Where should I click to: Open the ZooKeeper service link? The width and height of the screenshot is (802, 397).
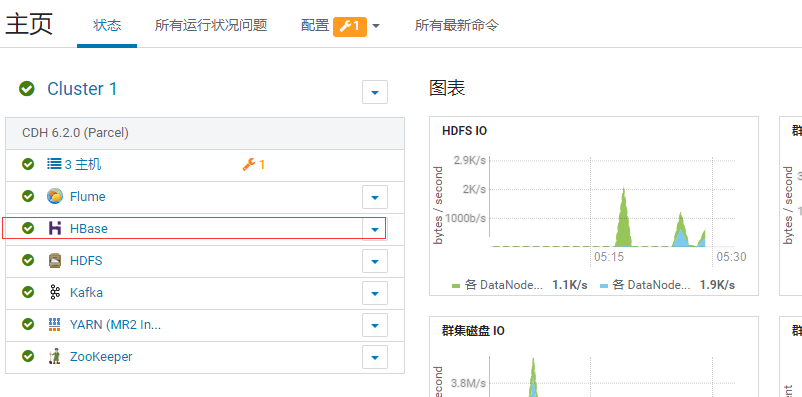[x=101, y=357]
